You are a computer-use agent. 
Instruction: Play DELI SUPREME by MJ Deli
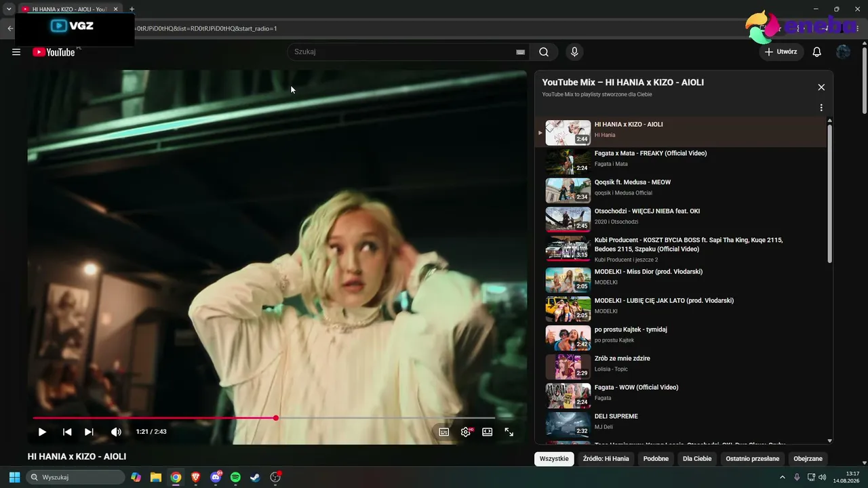pos(681,424)
